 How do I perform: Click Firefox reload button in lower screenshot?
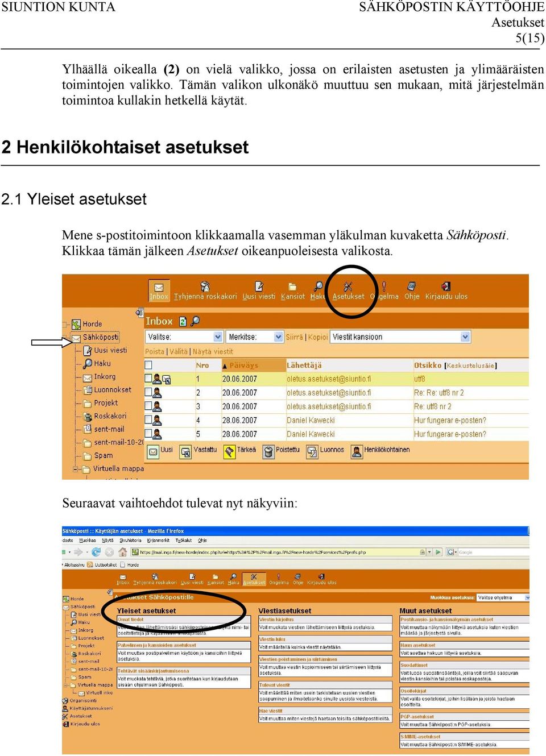pyautogui.click(x=96, y=552)
